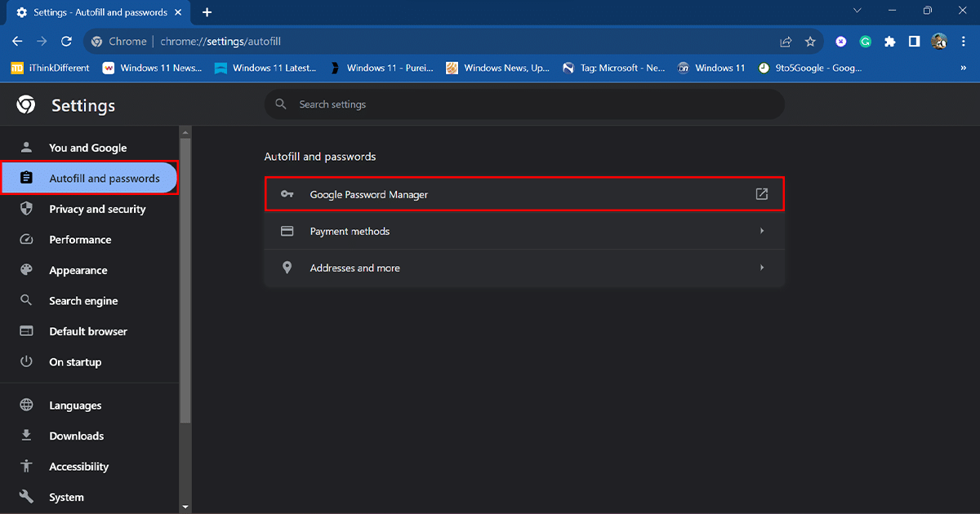This screenshot has width=980, height=514.
Task: Open the tab search dropdown chevron
Action: [x=857, y=11]
